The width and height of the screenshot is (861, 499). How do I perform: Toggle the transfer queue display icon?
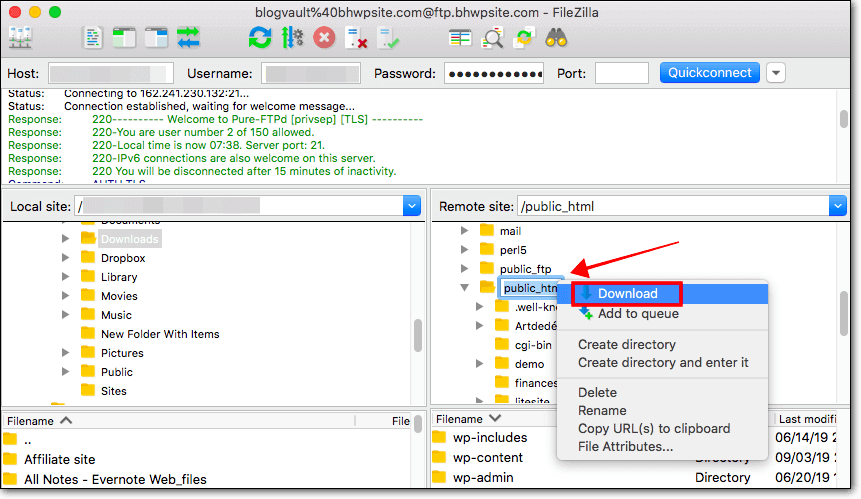click(188, 38)
